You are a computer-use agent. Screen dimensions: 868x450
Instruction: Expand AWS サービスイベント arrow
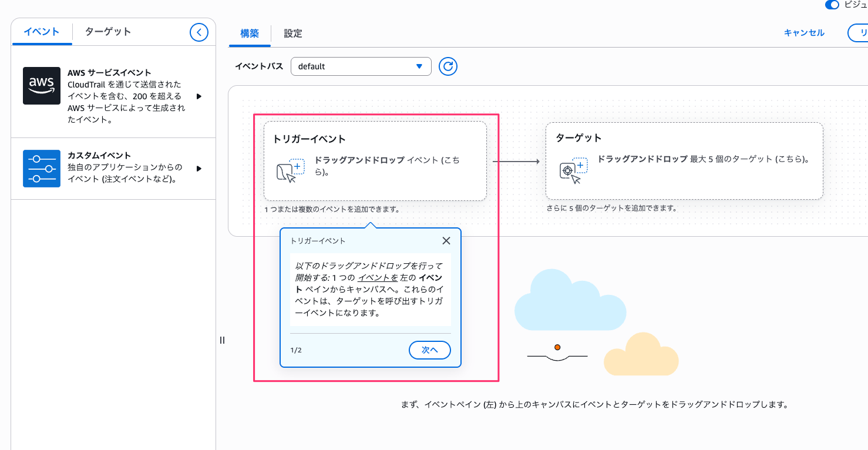click(199, 96)
